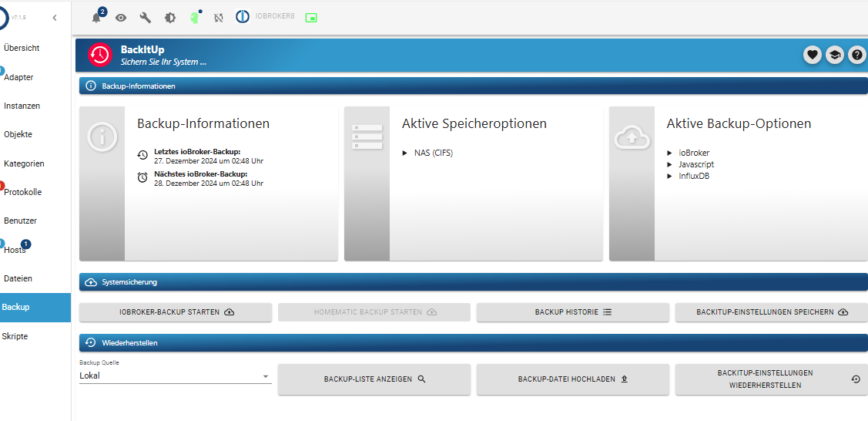The width and height of the screenshot is (868, 421).
Task: Click the ioBroker-Backup starten button
Action: [x=176, y=312]
